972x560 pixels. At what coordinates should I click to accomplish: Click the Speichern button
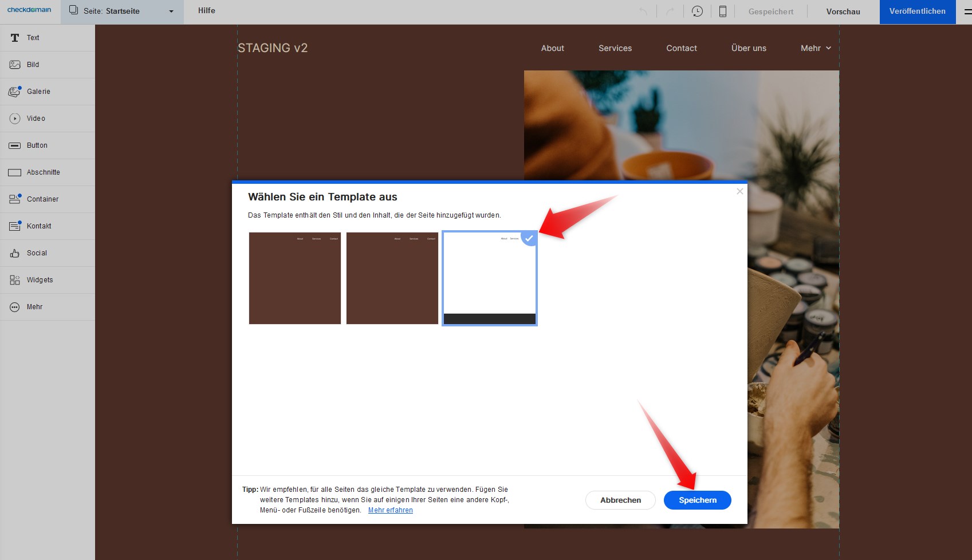point(697,500)
